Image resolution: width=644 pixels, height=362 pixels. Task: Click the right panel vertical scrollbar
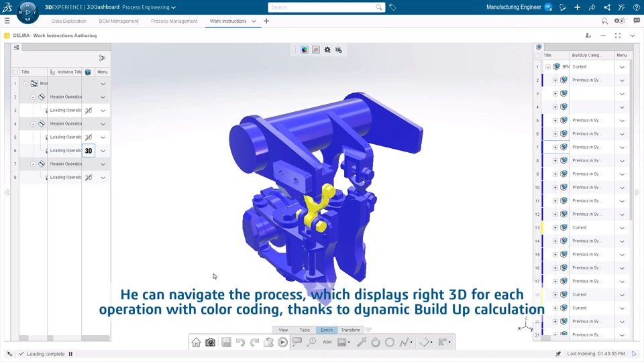tap(632, 140)
